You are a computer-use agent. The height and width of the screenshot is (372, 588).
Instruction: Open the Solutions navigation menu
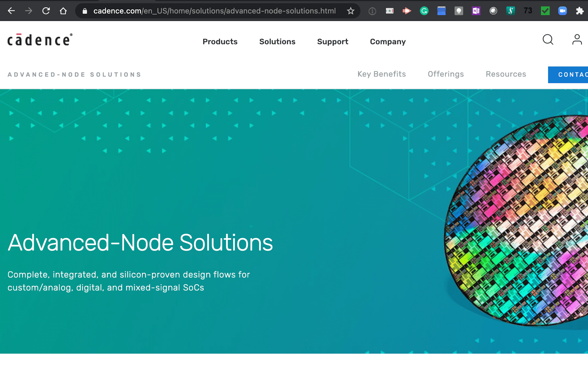click(x=277, y=42)
